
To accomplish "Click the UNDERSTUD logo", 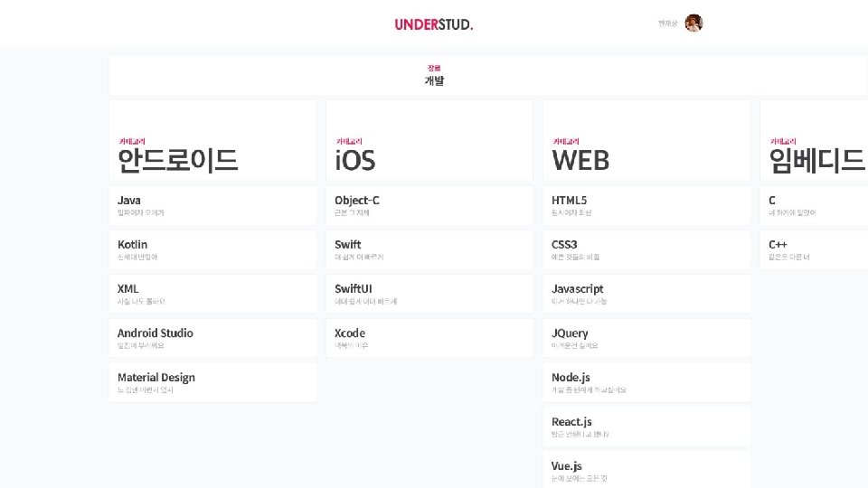I will pyautogui.click(x=433, y=24).
